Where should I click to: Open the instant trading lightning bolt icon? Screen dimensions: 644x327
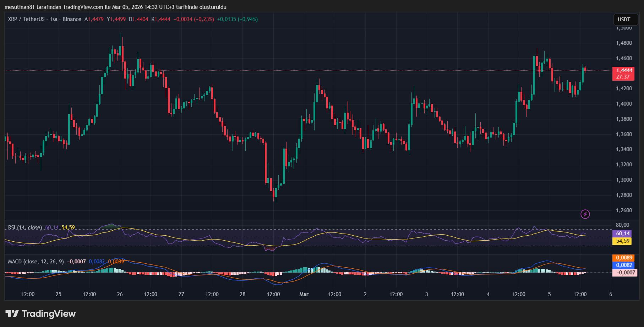pos(586,214)
